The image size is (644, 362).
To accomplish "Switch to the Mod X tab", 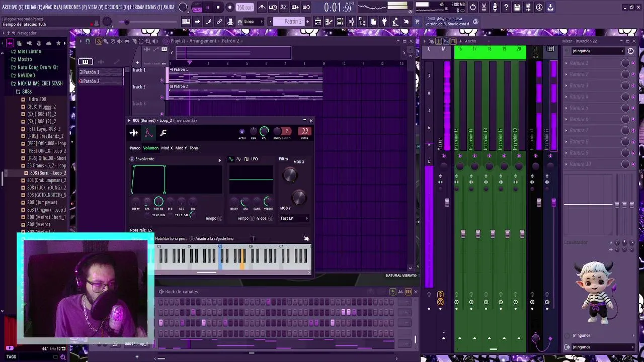I will (x=167, y=148).
